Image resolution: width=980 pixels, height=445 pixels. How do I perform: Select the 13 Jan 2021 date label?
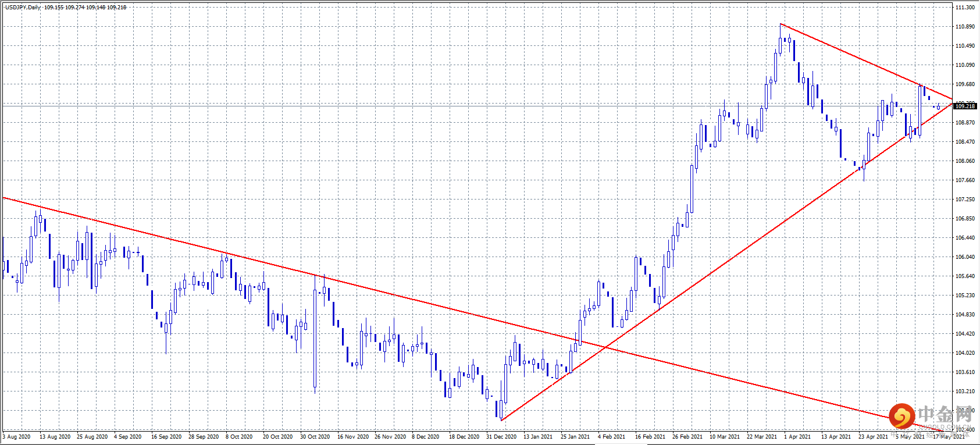[538, 437]
